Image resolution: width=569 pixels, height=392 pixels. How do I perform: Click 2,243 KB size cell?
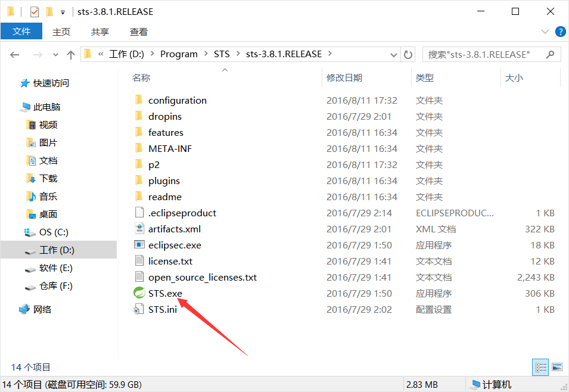(x=536, y=277)
